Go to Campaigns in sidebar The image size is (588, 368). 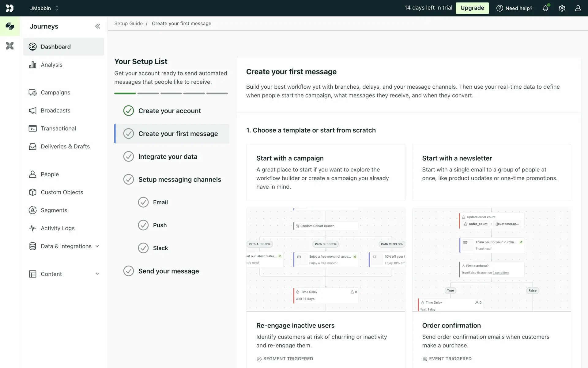pyautogui.click(x=55, y=93)
